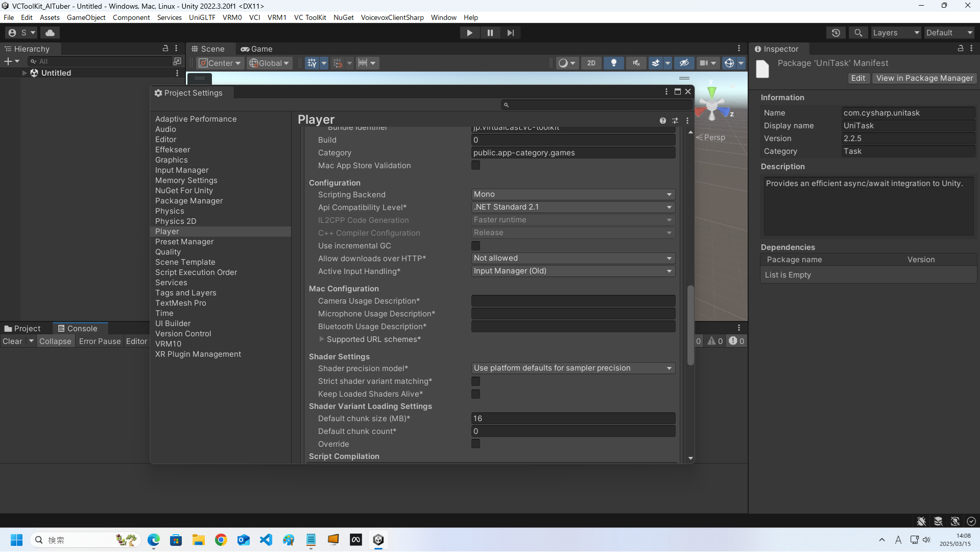Toggle 2D view mode in Scene
Image resolution: width=980 pixels, height=552 pixels.
(591, 63)
